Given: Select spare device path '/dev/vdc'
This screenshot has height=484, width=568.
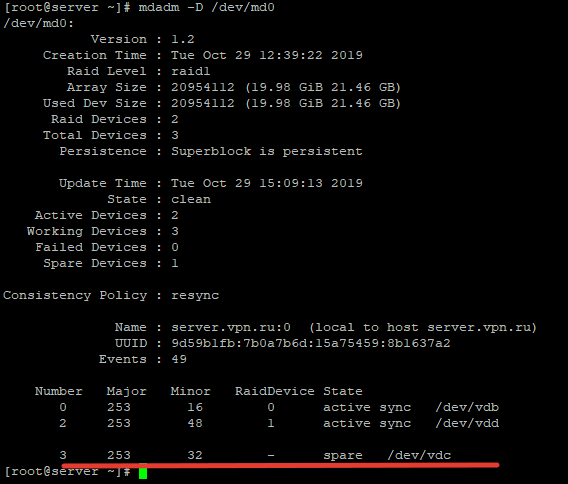Looking at the screenshot, I should click(419, 455).
